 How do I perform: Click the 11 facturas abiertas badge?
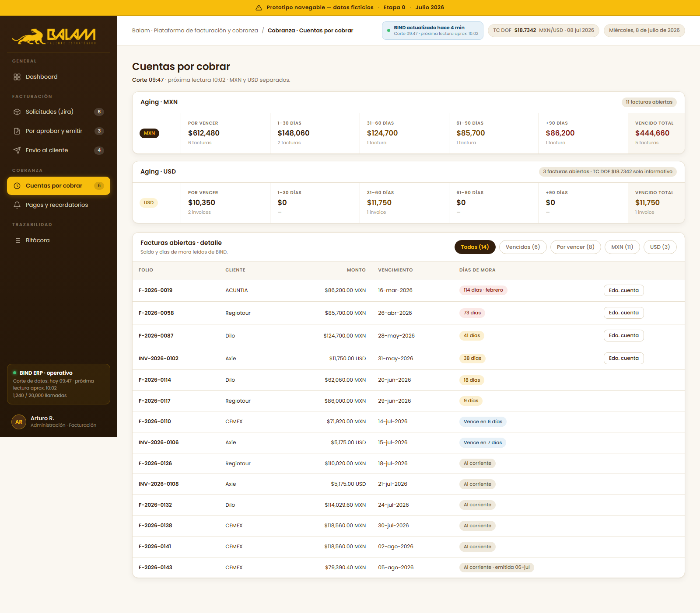click(649, 102)
